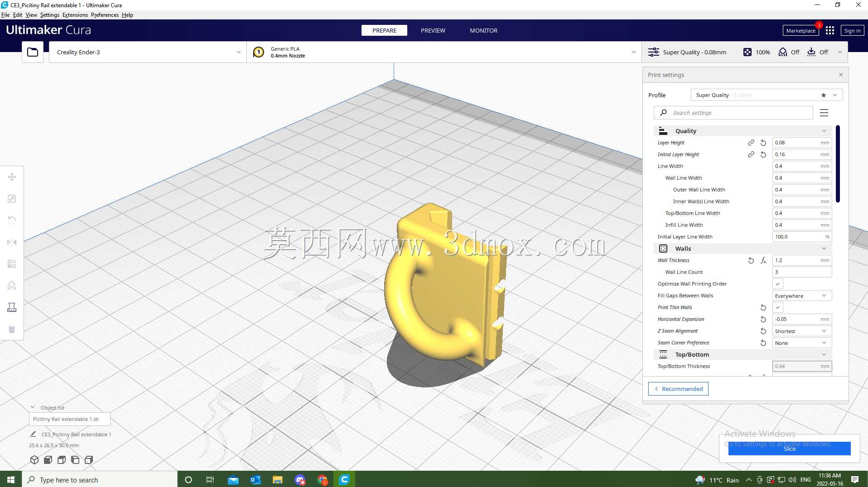Reset Layer Height to profile value
Viewport: 868px width, 487px height.
pyautogui.click(x=763, y=143)
